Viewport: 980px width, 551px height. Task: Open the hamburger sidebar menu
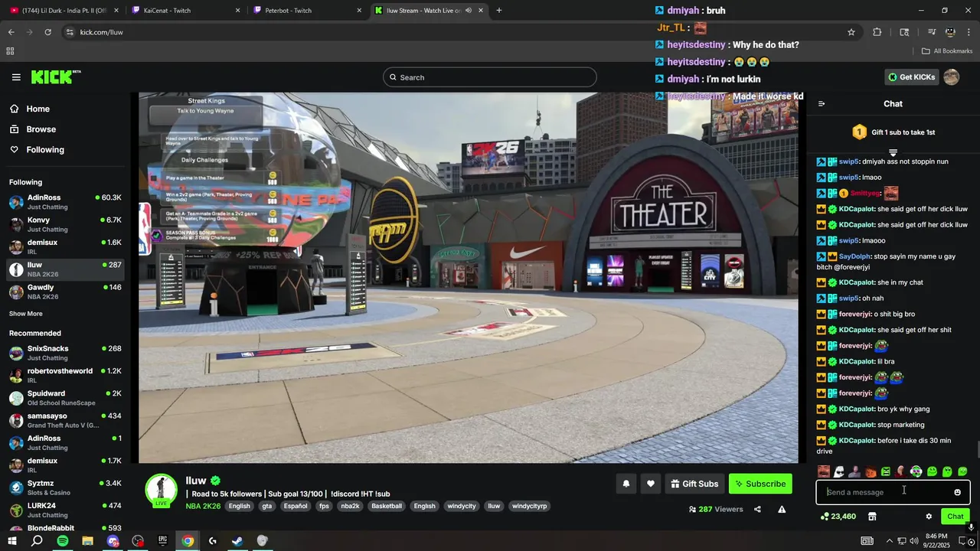coord(16,77)
